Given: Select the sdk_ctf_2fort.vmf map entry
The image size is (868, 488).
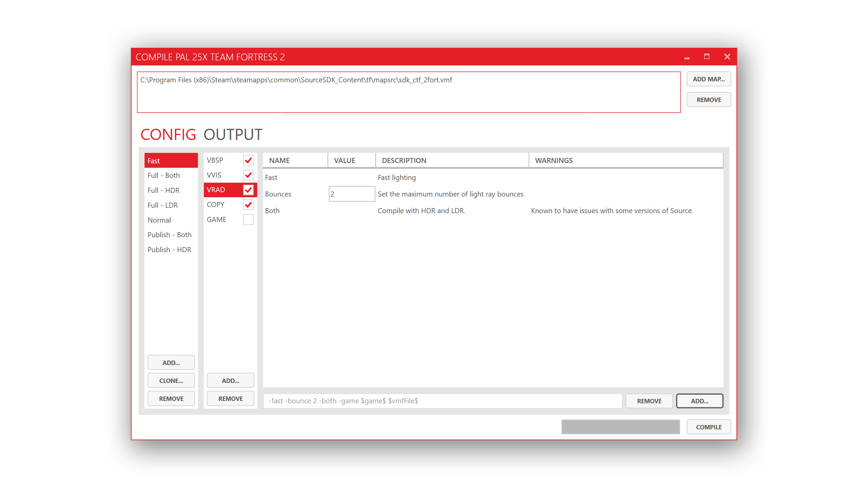Looking at the screenshot, I should pyautogui.click(x=296, y=80).
